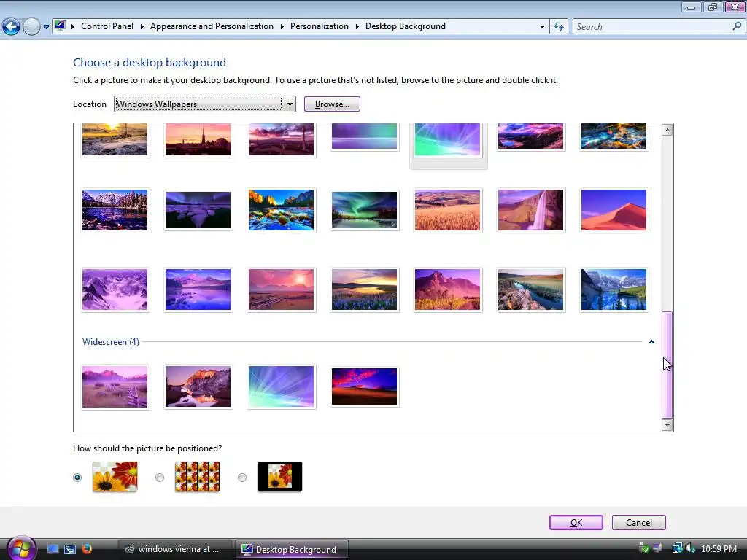The width and height of the screenshot is (747, 560).
Task: Click the Browse... button
Action: 332,104
